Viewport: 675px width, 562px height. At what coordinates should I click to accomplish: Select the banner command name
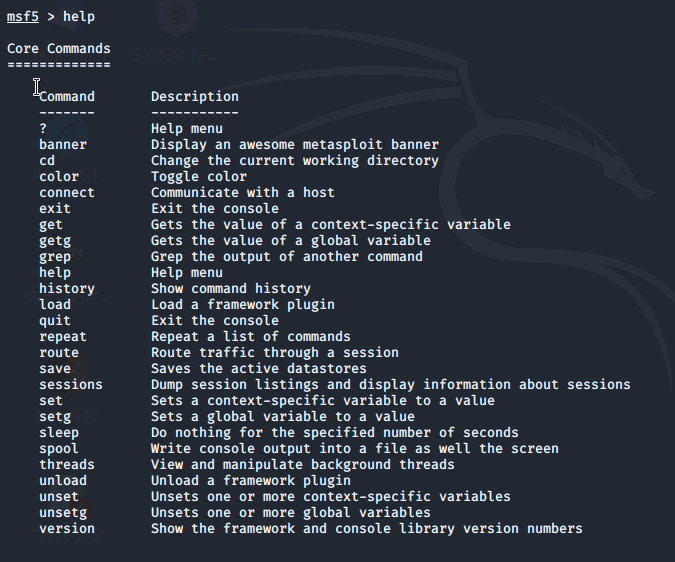point(63,145)
